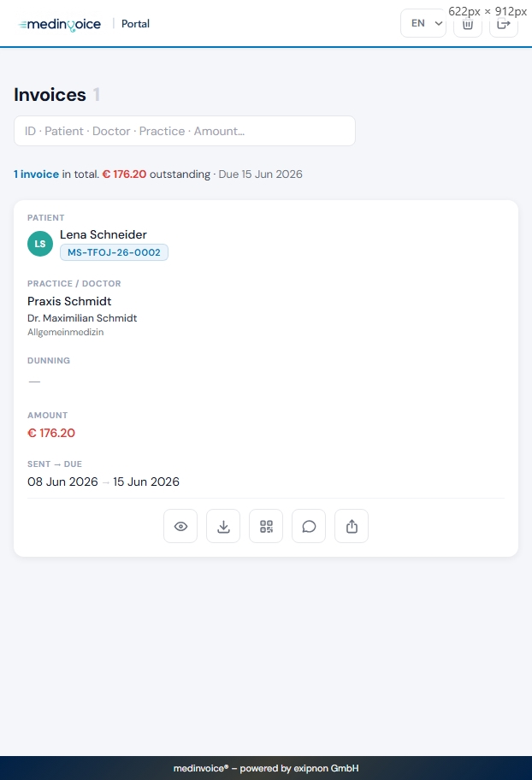This screenshot has height=780, width=532.
Task: Select invoice ID badge MS-TFOJ-26-0002
Action: coord(114,252)
